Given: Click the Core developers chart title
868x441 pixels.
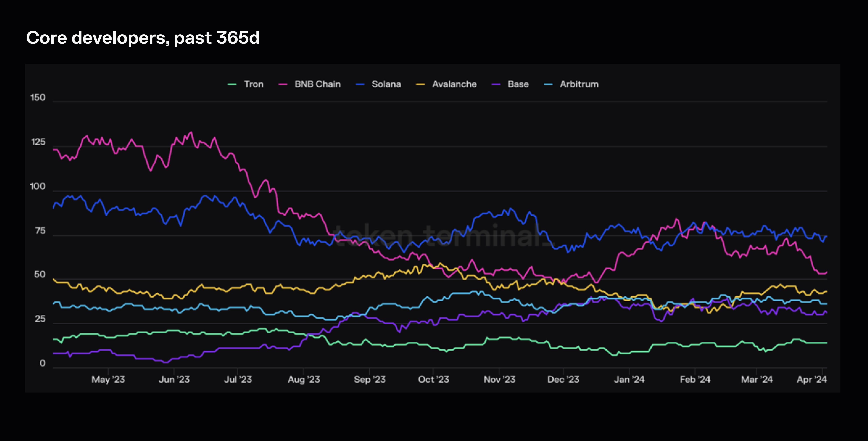Looking at the screenshot, I should tap(143, 38).
